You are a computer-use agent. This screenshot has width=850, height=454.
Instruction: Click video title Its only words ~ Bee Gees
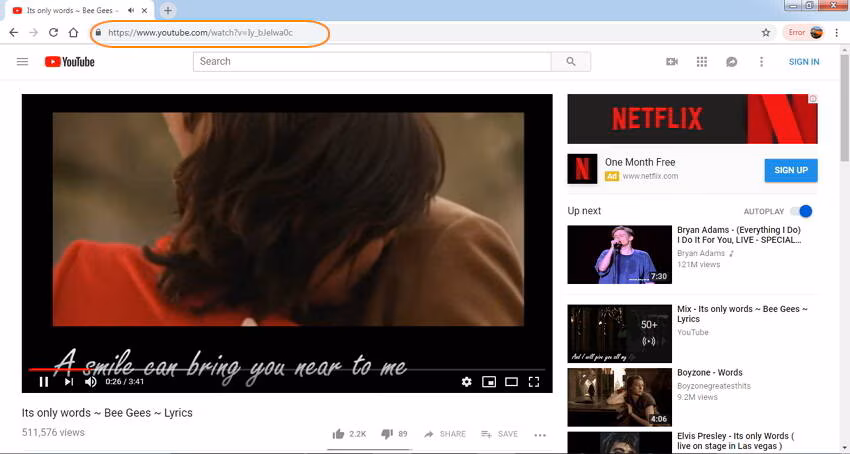coord(107,413)
